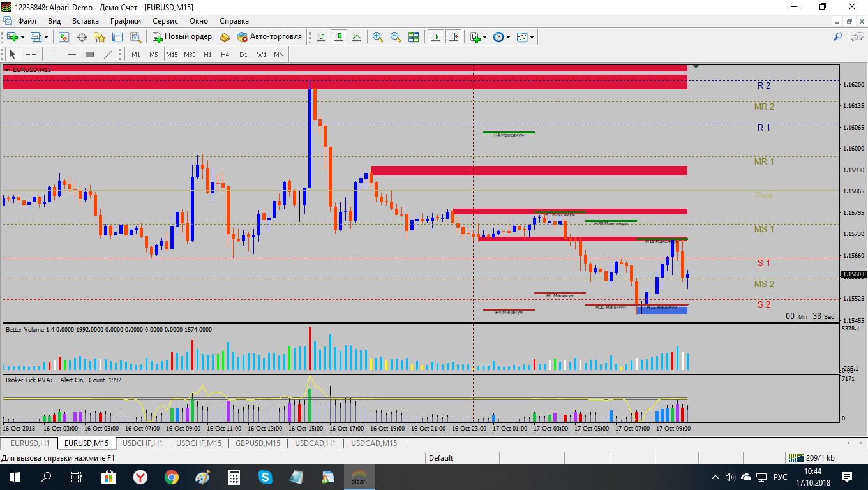Viewport: 868px width, 490px height.
Task: Switch timeframe to H4
Action: pyautogui.click(x=225, y=54)
